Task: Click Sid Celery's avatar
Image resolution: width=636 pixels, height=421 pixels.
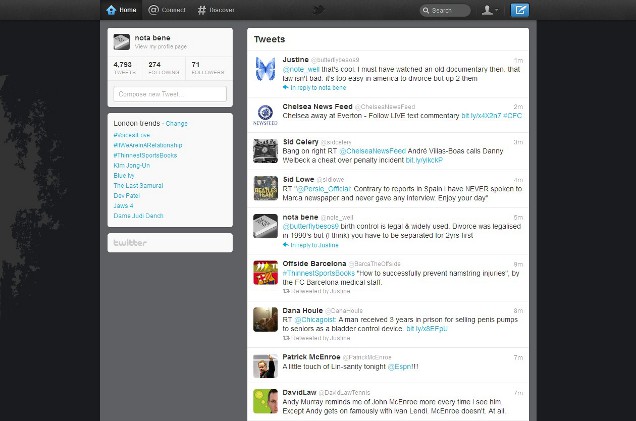Action: coord(265,151)
